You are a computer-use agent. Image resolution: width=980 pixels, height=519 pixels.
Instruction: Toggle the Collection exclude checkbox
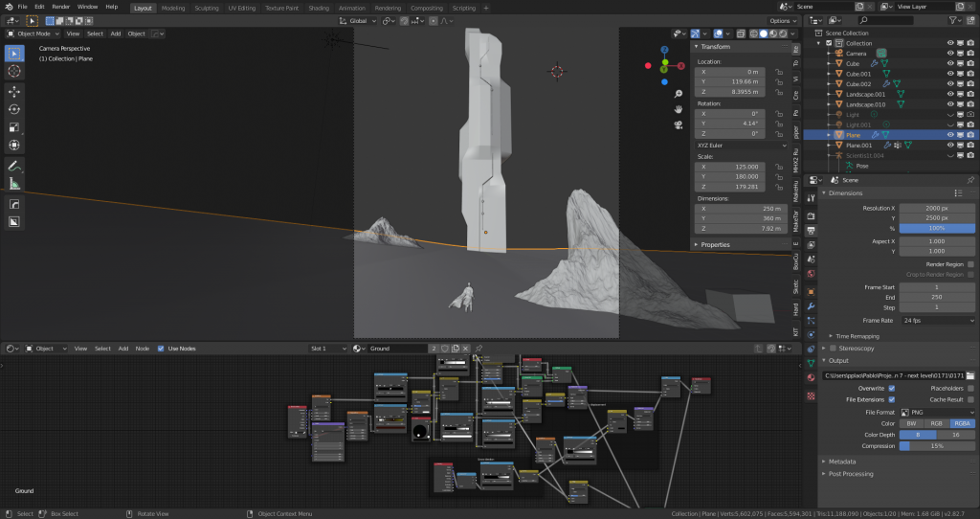coord(829,43)
